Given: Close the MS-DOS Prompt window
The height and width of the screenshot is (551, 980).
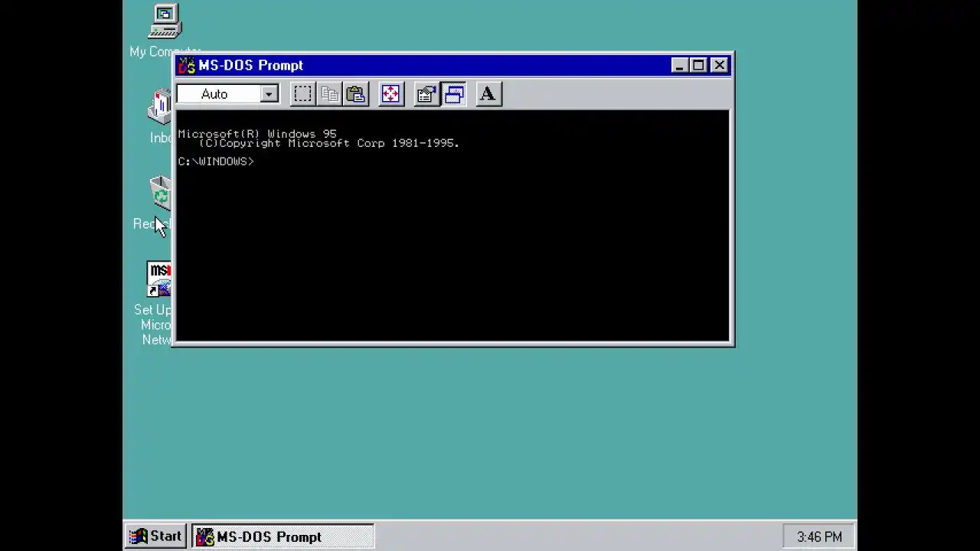Looking at the screenshot, I should 719,65.
